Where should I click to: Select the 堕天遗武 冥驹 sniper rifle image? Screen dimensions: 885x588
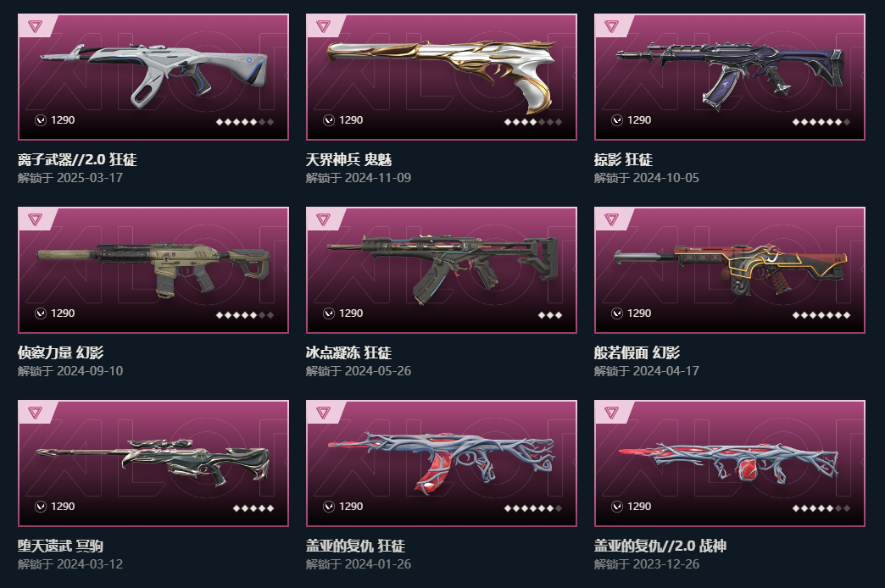point(153,461)
